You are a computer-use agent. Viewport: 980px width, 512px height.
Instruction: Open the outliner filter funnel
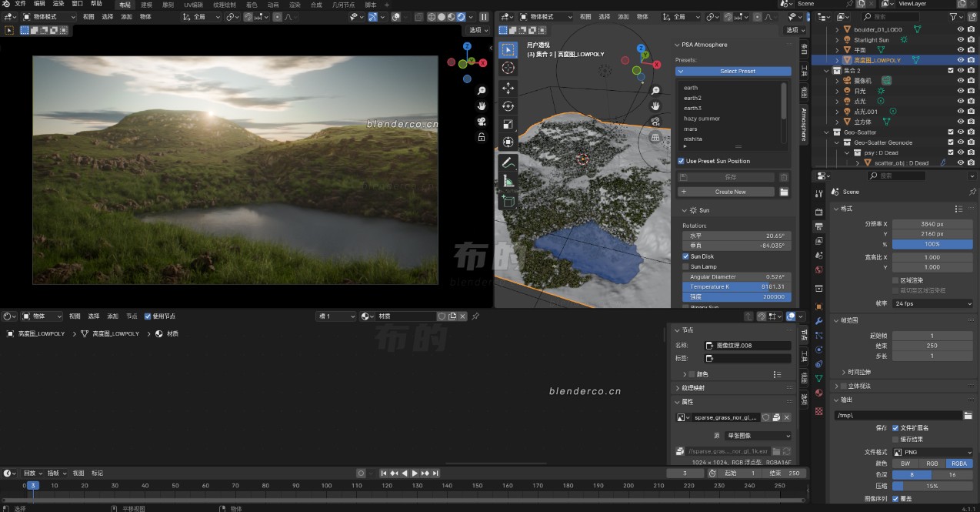pos(954,16)
